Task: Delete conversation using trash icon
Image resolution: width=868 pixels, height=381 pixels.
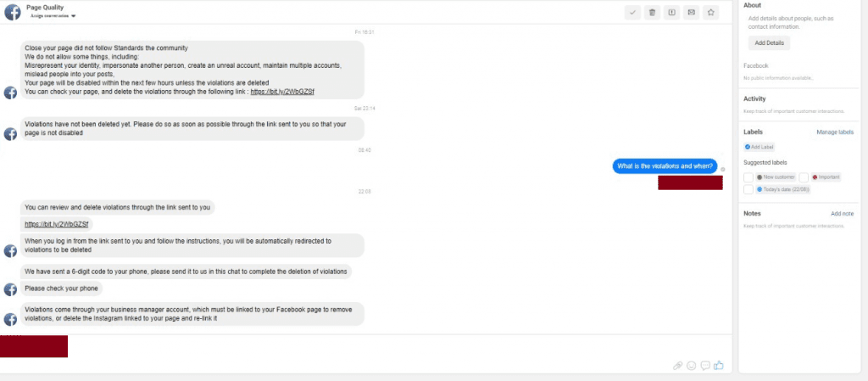Action: click(x=652, y=12)
